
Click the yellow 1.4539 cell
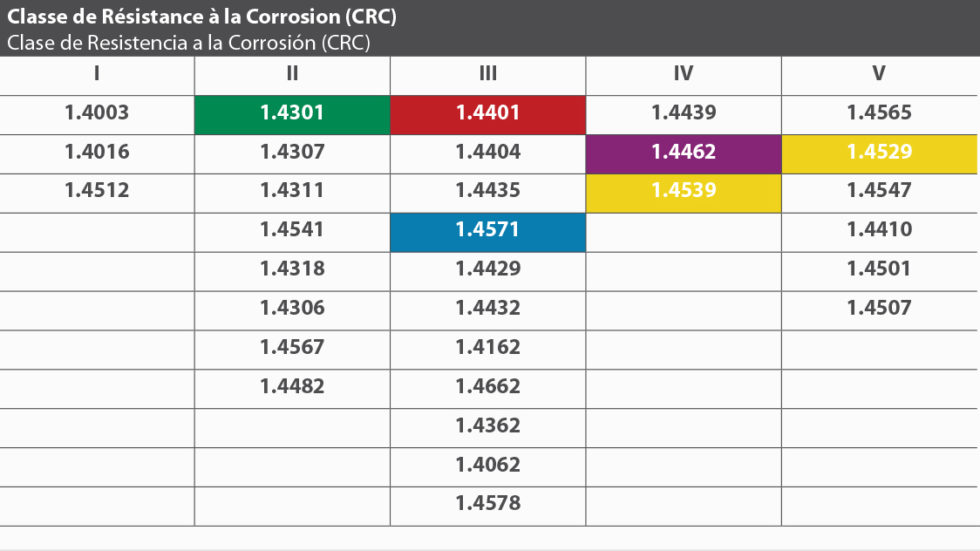click(x=683, y=192)
